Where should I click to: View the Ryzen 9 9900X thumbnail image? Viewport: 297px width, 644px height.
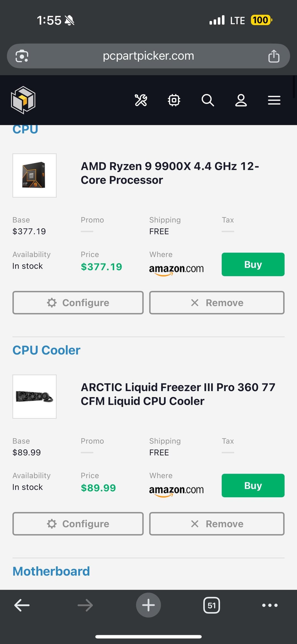34,176
